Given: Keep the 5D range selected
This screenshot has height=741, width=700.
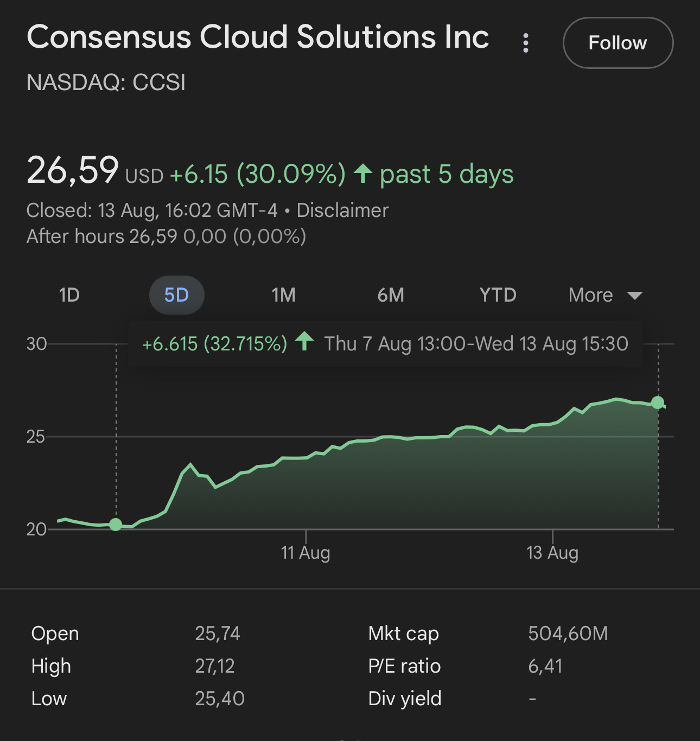Looking at the screenshot, I should 176,295.
